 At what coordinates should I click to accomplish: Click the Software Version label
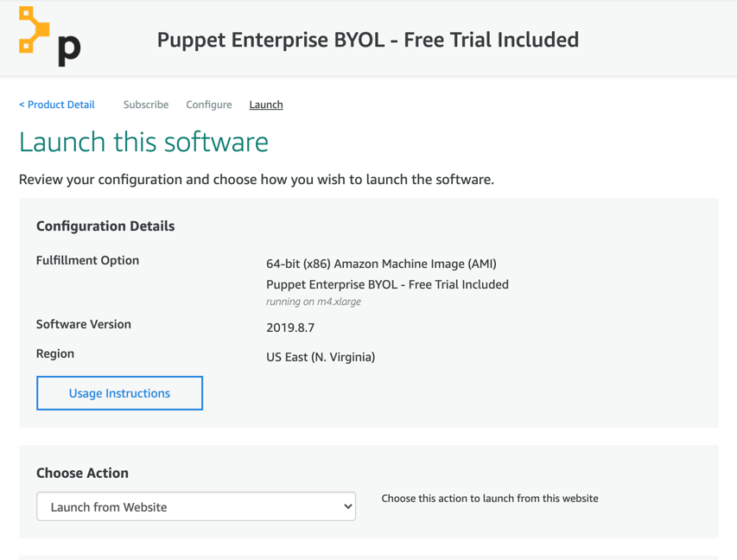pyautogui.click(x=84, y=324)
